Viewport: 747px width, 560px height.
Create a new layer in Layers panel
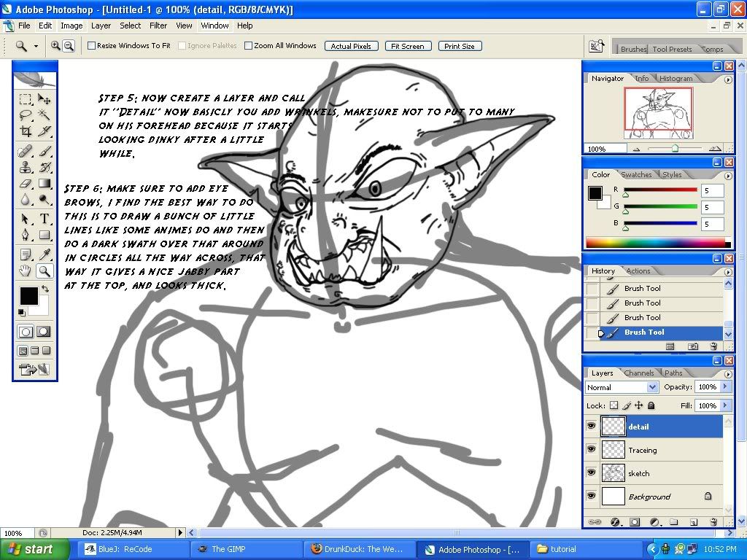pyautogui.click(x=694, y=522)
